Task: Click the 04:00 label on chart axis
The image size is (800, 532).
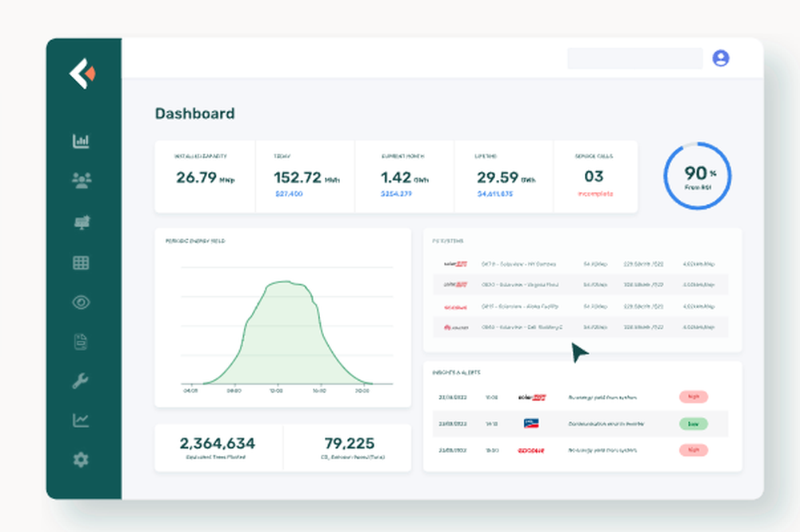Action: (x=190, y=390)
